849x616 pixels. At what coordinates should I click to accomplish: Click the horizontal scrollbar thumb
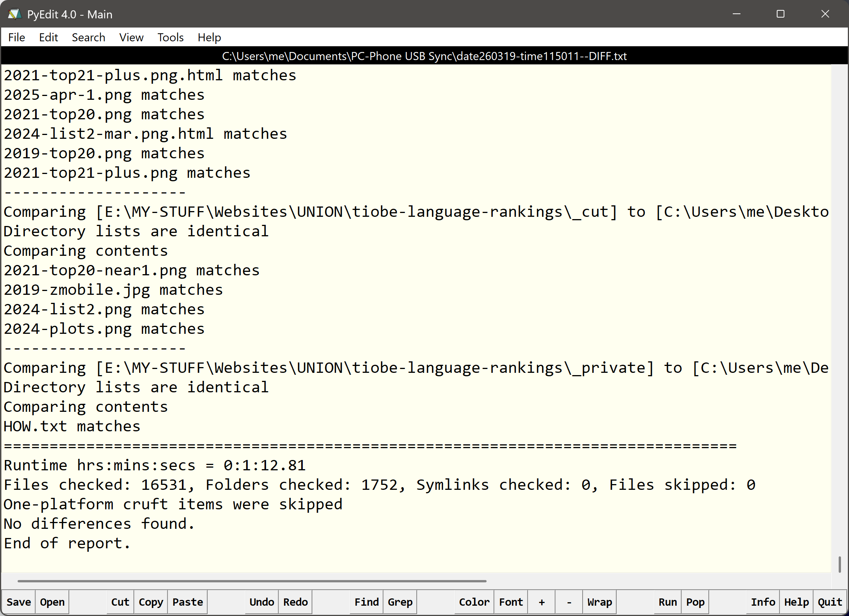252,581
